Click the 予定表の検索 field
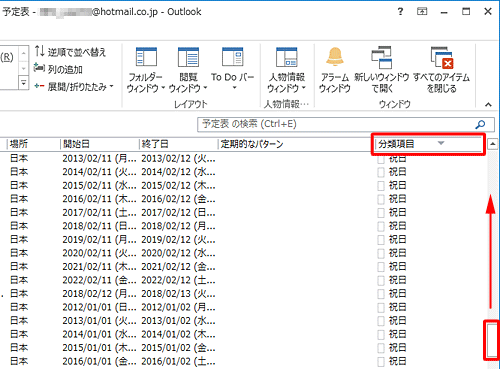Screen dimensions: 500x369 (346, 125)
